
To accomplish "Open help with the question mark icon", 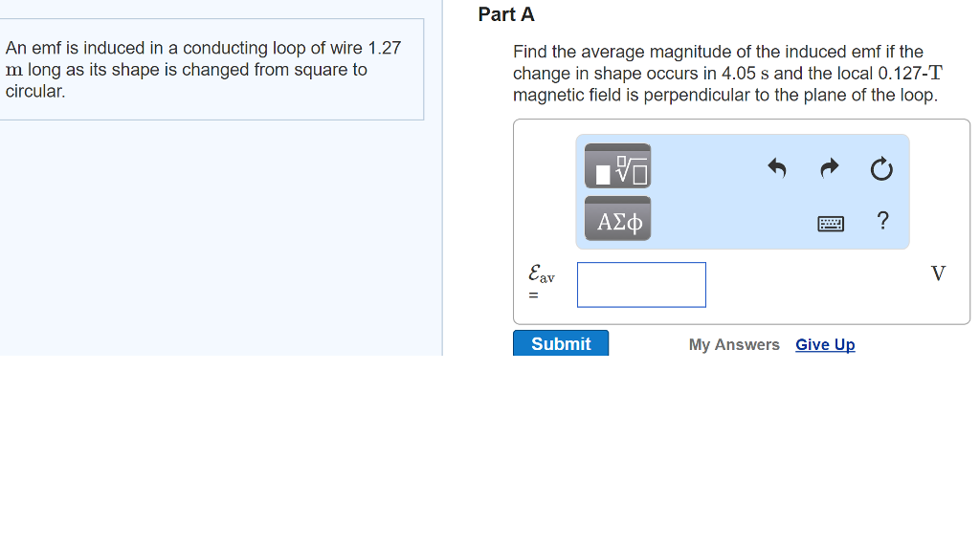I will 882,222.
